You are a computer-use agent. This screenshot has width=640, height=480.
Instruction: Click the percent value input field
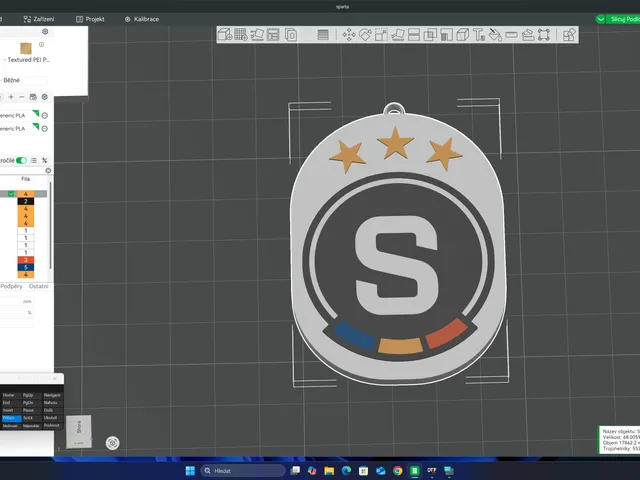16,312
